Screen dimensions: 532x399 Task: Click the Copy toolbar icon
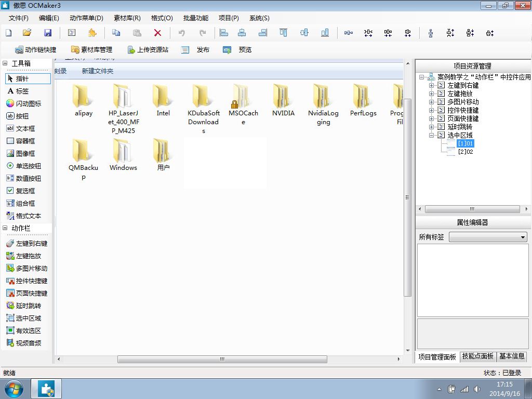tap(116, 33)
